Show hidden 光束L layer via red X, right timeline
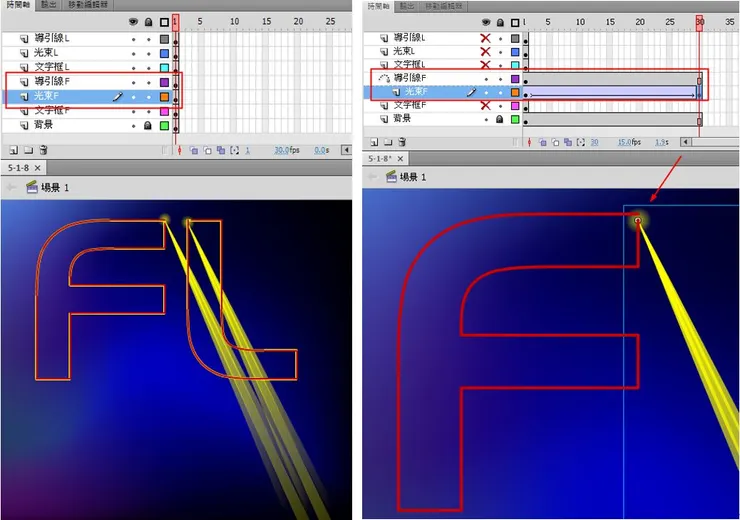 pyautogui.click(x=485, y=51)
